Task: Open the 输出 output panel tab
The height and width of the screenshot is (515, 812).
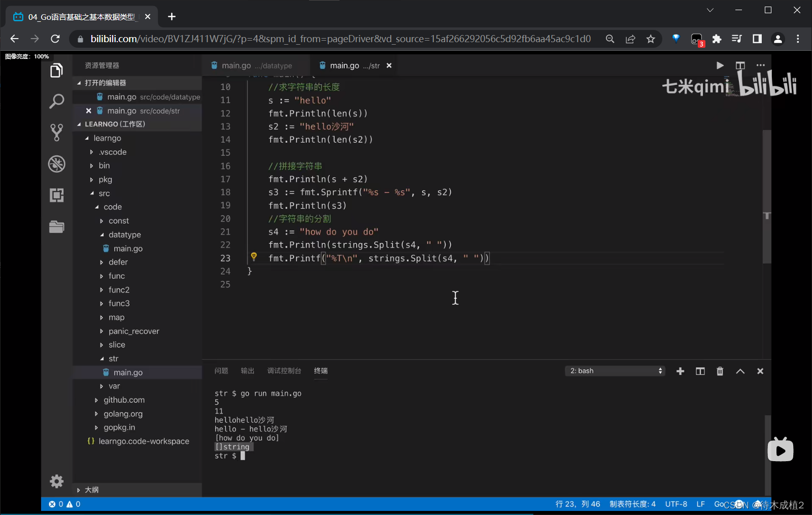Action: click(x=248, y=371)
